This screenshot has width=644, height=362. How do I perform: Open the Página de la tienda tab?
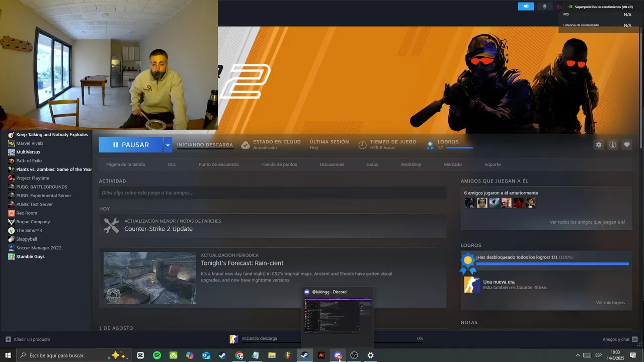(x=125, y=164)
